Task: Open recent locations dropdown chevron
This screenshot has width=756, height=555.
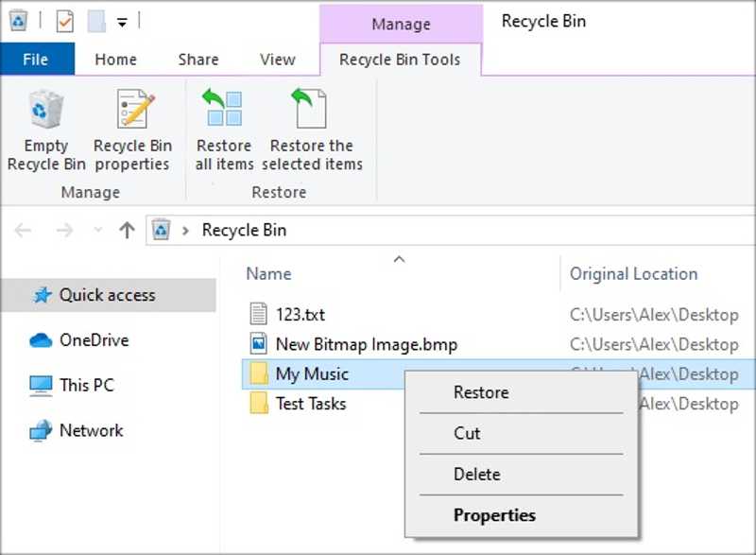Action: 98,230
